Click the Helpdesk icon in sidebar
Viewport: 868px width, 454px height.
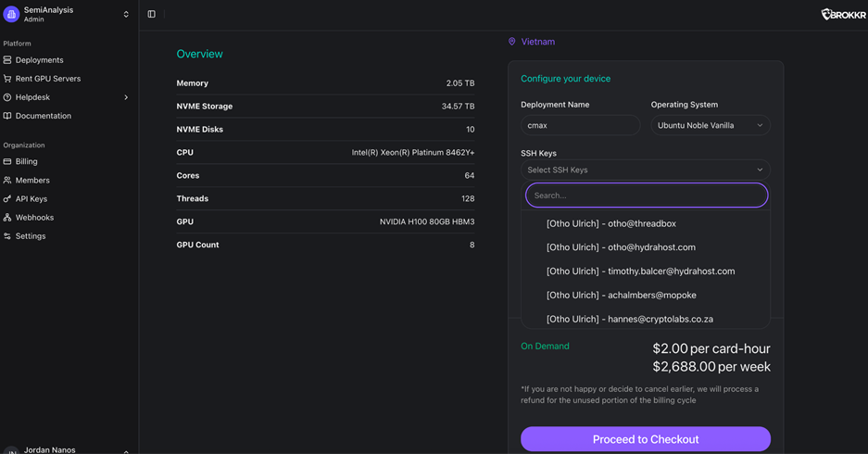pyautogui.click(x=7, y=97)
